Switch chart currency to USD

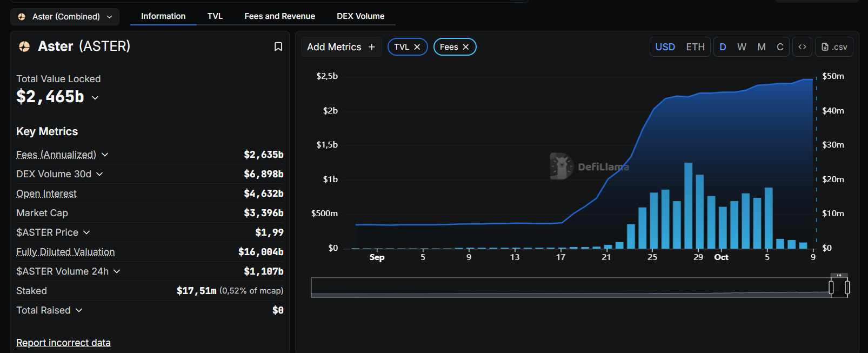tap(665, 47)
